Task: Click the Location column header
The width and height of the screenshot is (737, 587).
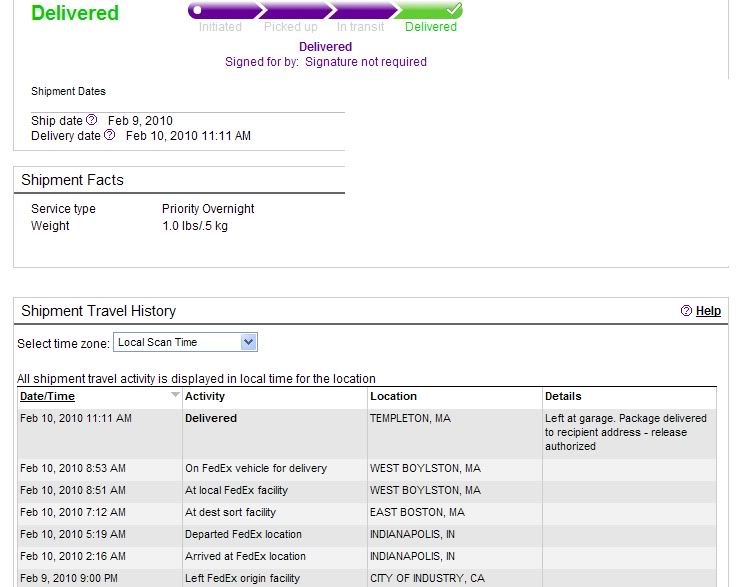Action: coord(393,396)
